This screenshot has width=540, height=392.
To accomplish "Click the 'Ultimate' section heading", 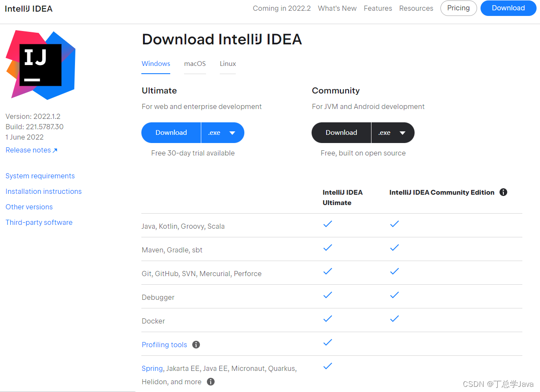I will [159, 90].
